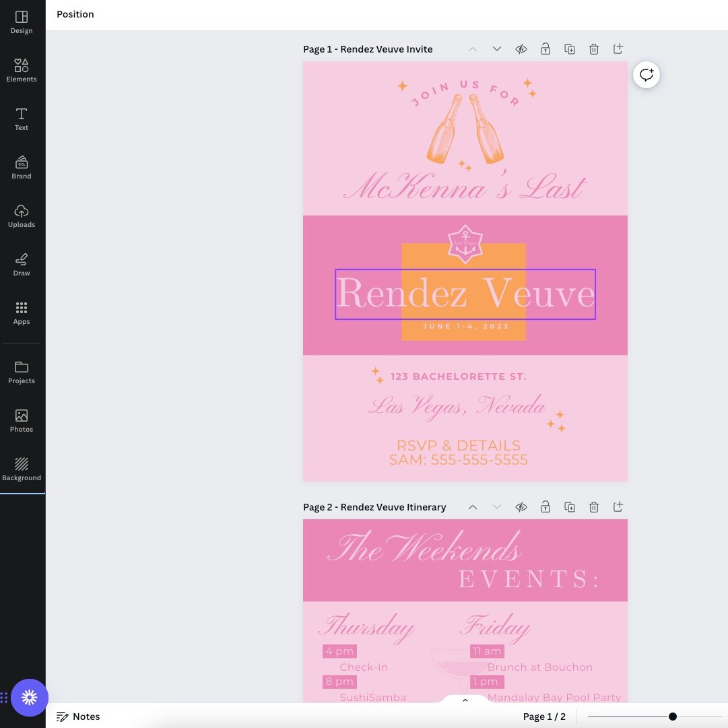Move Page 1 down with chevron
The image size is (728, 728).
coord(497,48)
